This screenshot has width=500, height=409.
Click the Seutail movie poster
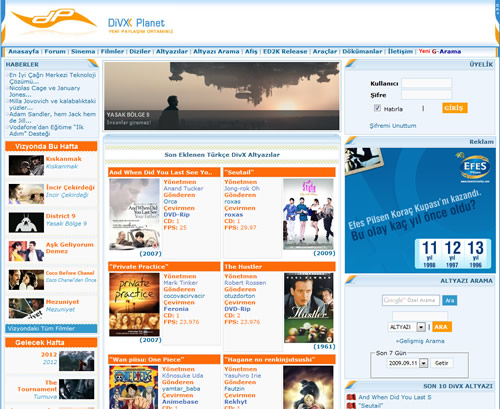coord(308,214)
